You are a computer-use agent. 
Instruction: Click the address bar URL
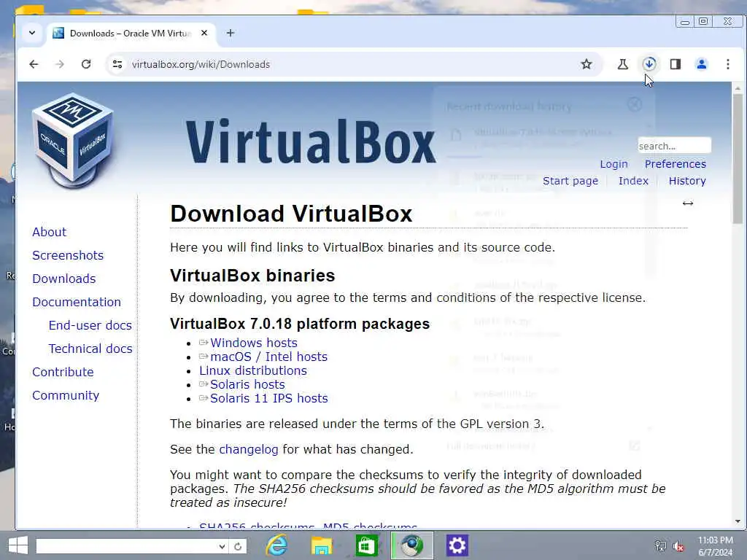click(201, 64)
